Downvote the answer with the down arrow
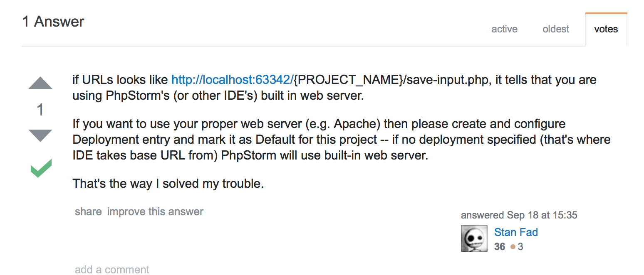Viewport: 644px width, 275px height. (40, 136)
